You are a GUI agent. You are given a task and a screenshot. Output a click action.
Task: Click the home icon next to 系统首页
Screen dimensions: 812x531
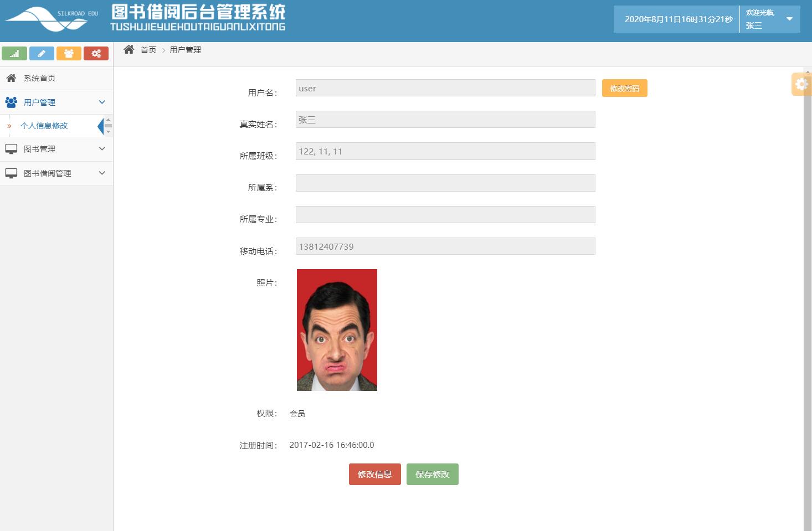coord(10,78)
